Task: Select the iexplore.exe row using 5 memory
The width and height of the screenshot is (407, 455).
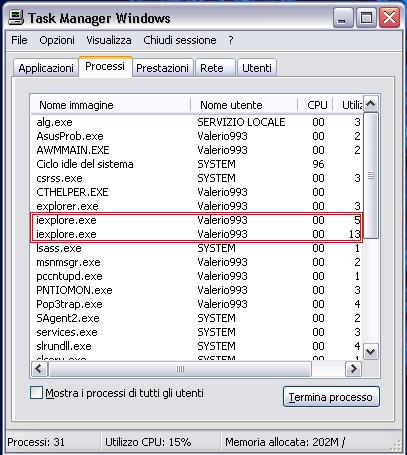Action: pos(197,220)
